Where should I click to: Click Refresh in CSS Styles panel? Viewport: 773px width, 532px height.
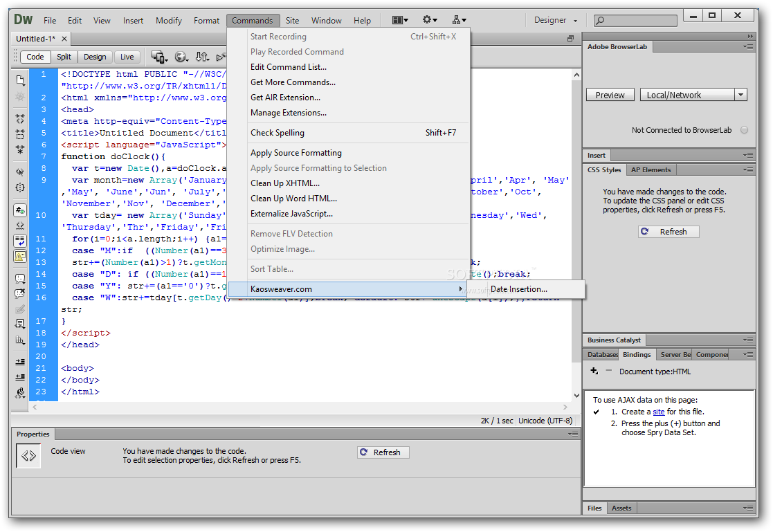669,232
